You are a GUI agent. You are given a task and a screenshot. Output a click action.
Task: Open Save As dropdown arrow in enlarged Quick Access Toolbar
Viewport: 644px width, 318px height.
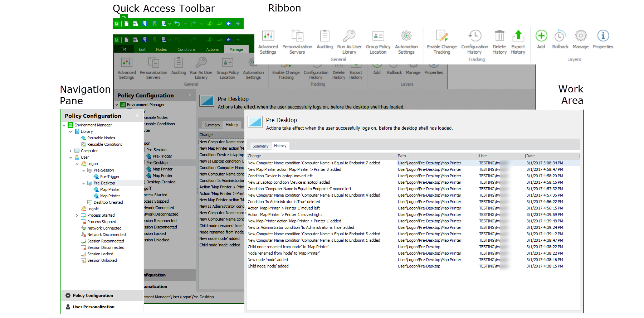(x=169, y=24)
